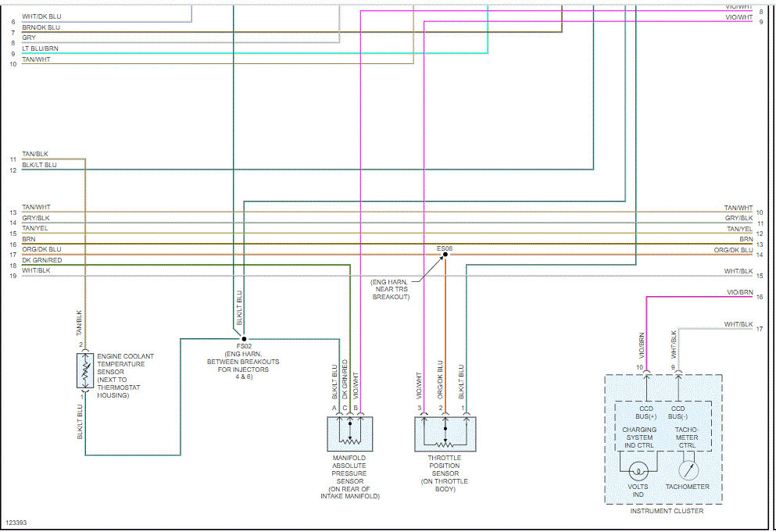Click the FS02 splice label
776x532 pixels.
(x=244, y=346)
